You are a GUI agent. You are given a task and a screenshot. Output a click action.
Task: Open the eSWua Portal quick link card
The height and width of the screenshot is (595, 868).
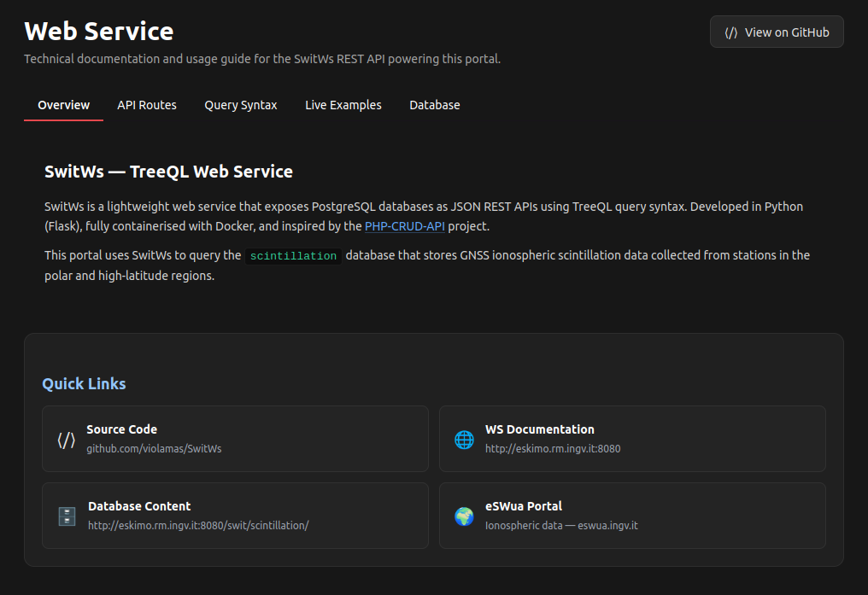pos(632,516)
